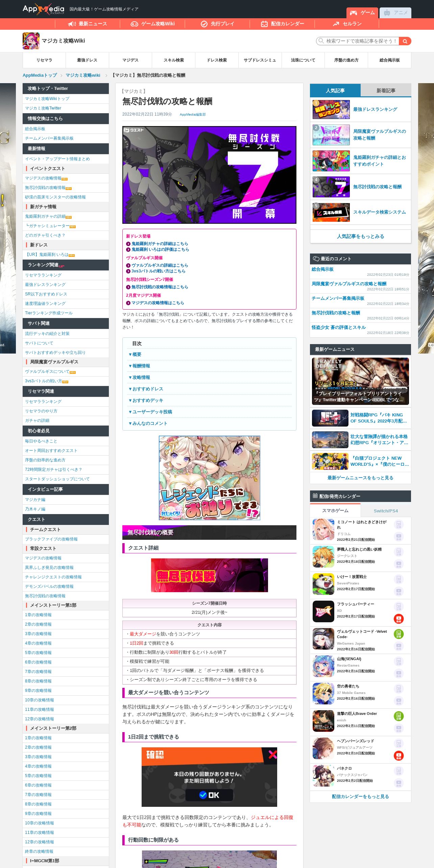The image size is (434, 868).
Task: Open the パネクロ app icon
Action: 323,776
